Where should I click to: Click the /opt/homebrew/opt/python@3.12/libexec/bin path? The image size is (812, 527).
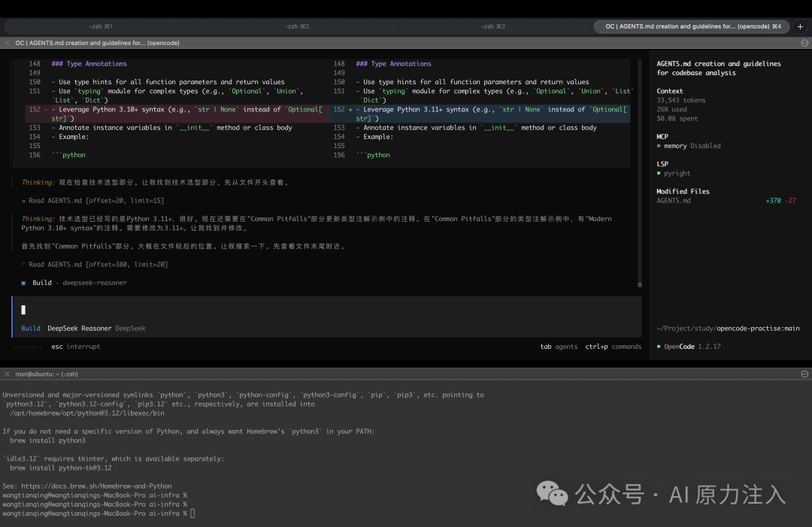coord(87,413)
